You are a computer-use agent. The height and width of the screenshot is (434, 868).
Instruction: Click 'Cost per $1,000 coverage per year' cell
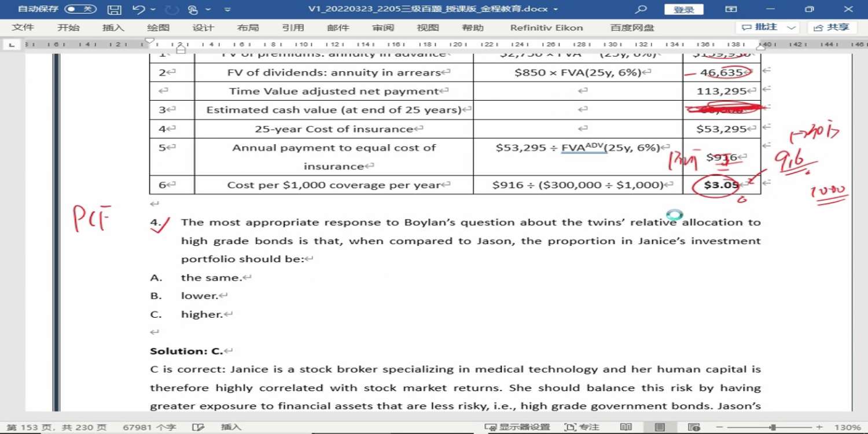334,185
